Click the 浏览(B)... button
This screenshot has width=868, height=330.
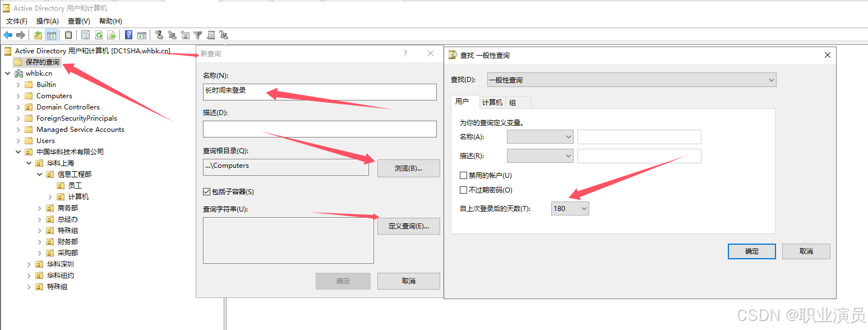click(x=409, y=168)
